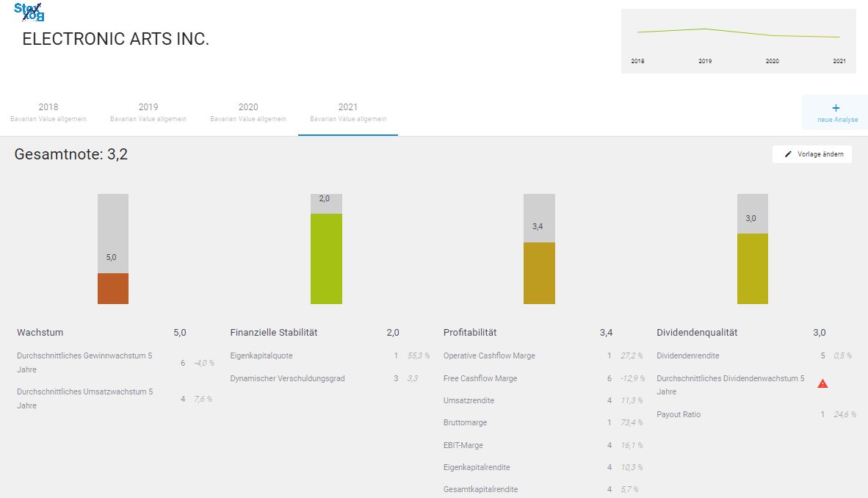The width and height of the screenshot is (868, 498).
Task: Click the Umsatzrendite metric label
Action: [469, 400]
